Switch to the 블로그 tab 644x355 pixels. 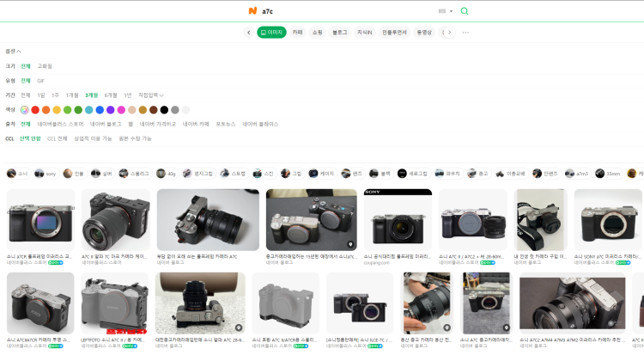(x=340, y=32)
